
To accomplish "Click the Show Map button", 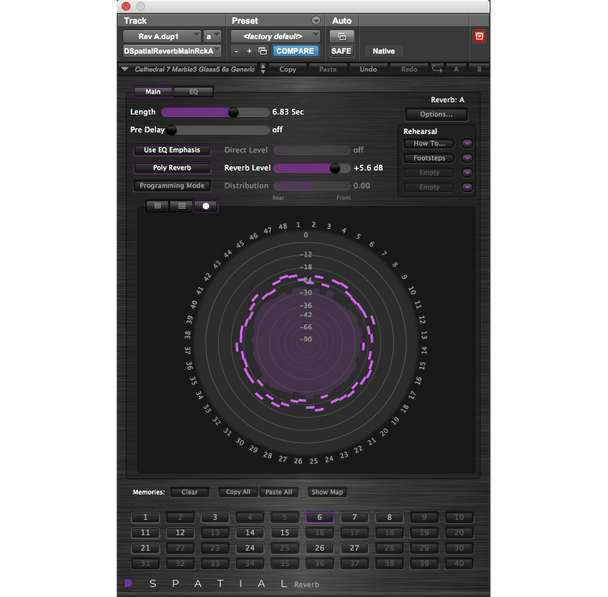I will pyautogui.click(x=326, y=492).
